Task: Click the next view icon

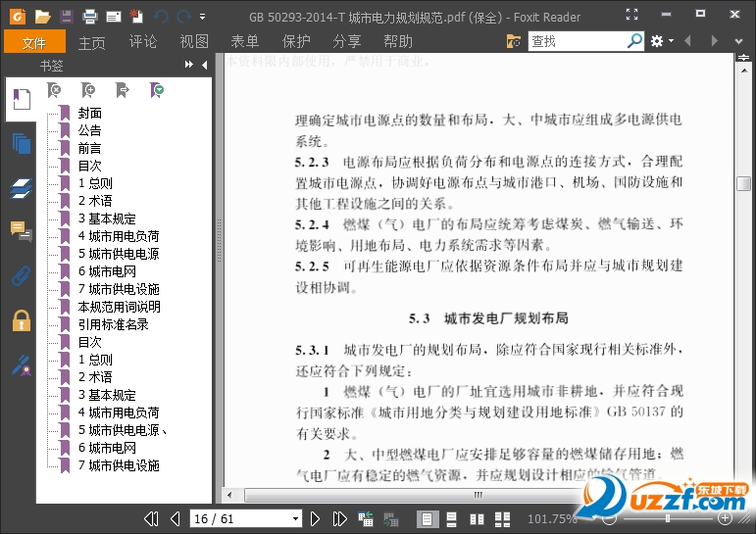Action: tap(390, 519)
